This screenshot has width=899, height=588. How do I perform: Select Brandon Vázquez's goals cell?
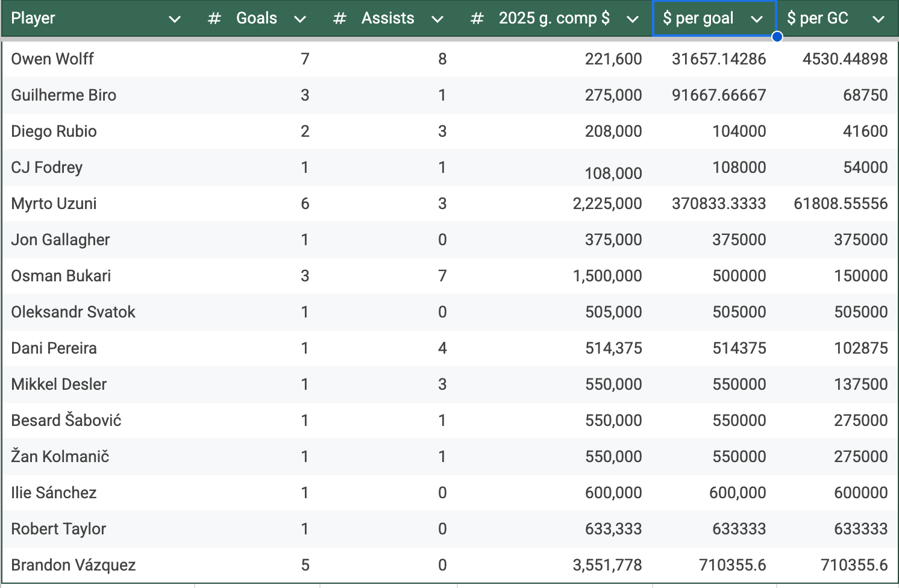[305, 565]
